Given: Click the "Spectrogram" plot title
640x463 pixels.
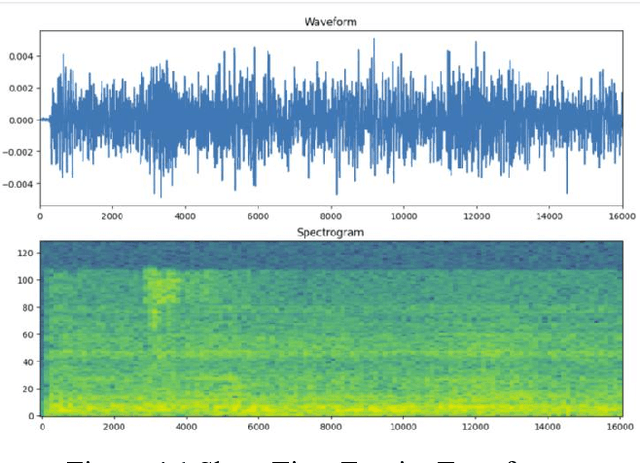Looking at the screenshot, I should (x=330, y=232).
